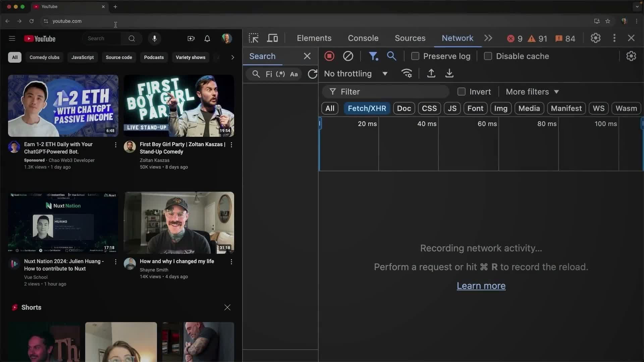This screenshot has width=644, height=362.
Task: Open the issues indicator showing 84
Action: 565,39
